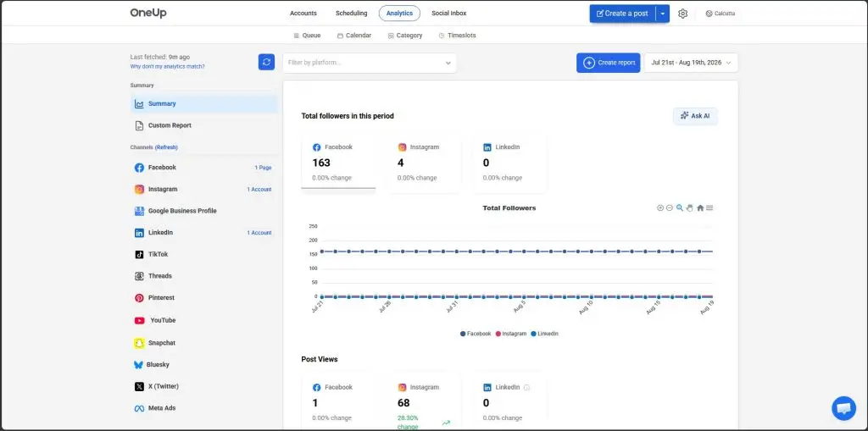Click the Google Business Profile icon

[x=140, y=211]
